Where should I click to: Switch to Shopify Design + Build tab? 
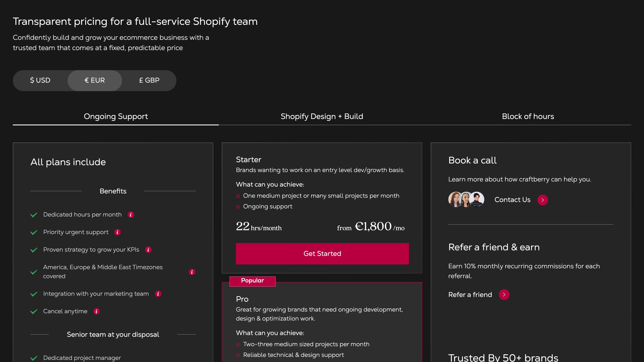[x=322, y=116]
